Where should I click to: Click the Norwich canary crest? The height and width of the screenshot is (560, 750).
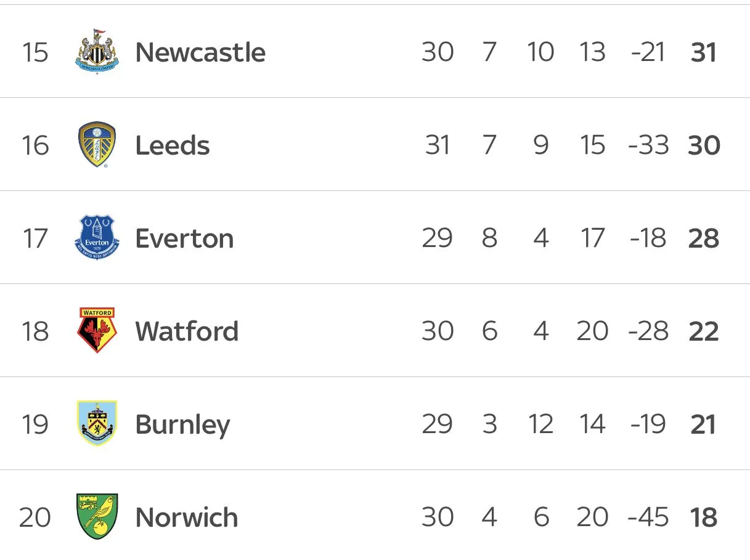pos(97,517)
